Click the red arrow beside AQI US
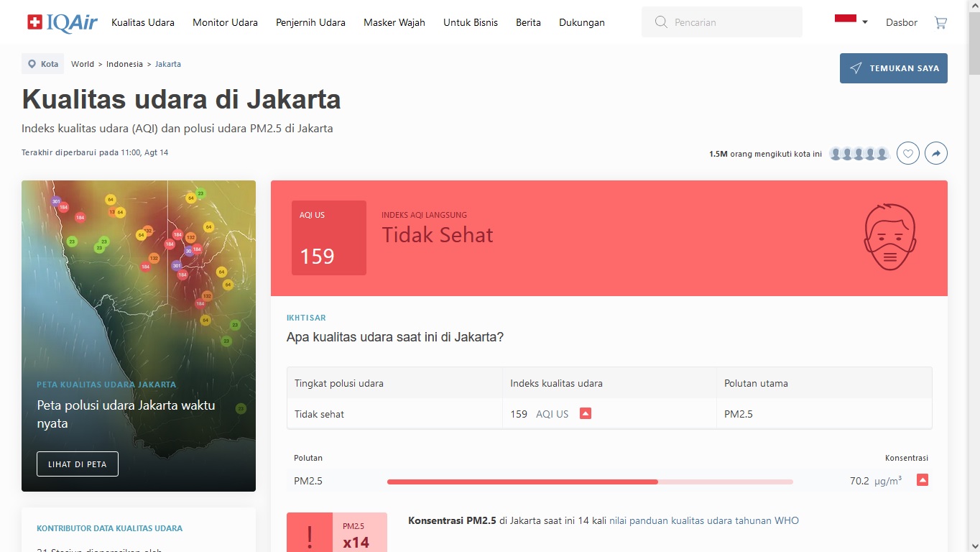 pos(586,413)
